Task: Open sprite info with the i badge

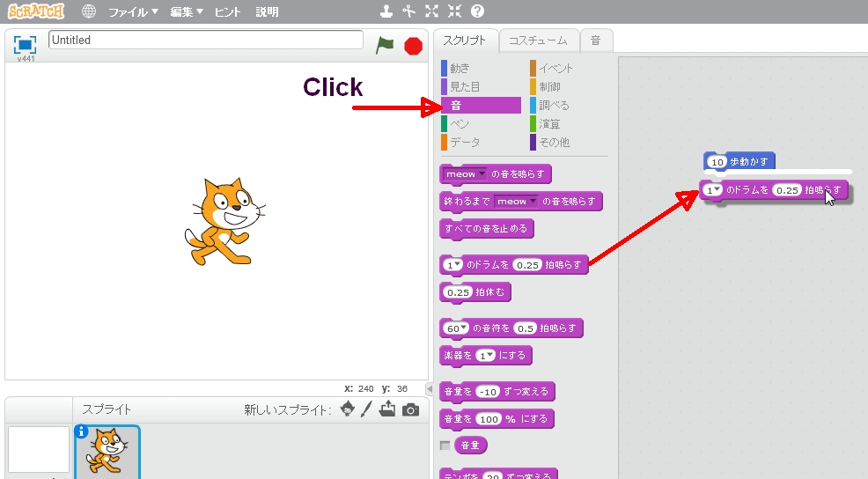Action: (x=81, y=431)
